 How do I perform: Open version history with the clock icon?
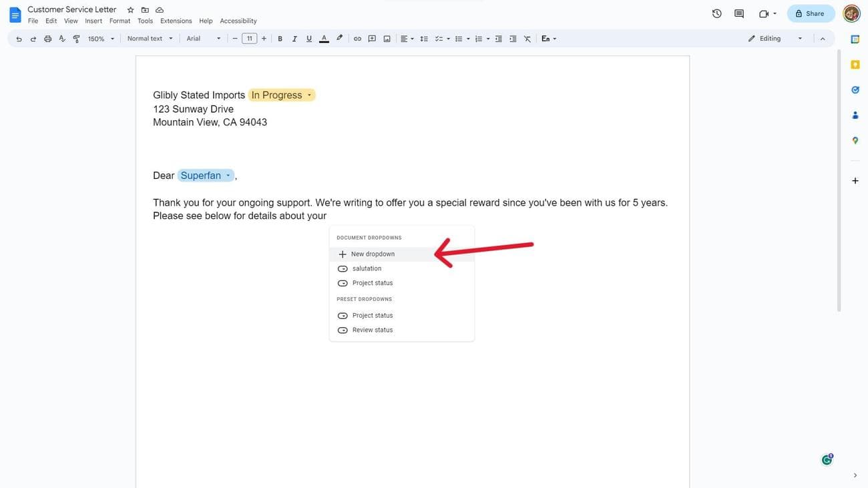[716, 13]
